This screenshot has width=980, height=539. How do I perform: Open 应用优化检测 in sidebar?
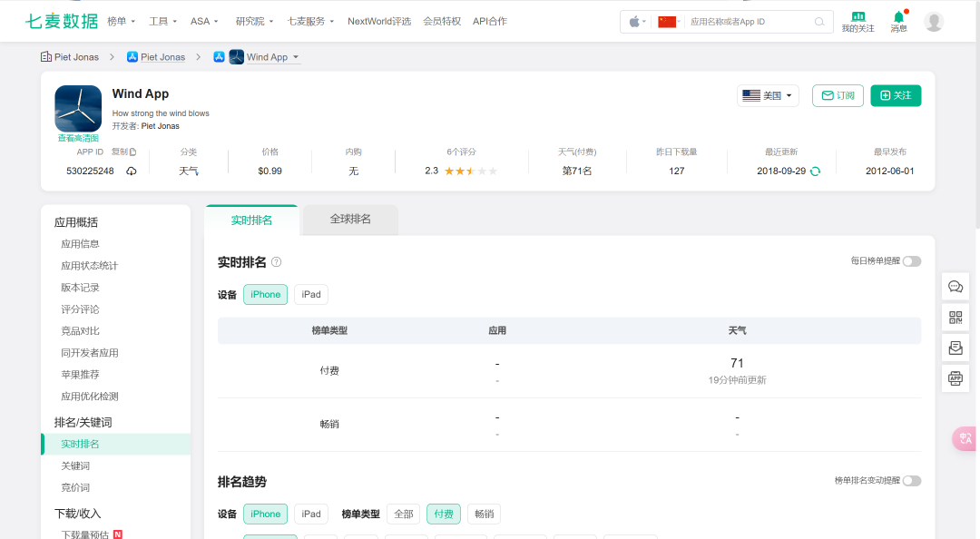(89, 397)
